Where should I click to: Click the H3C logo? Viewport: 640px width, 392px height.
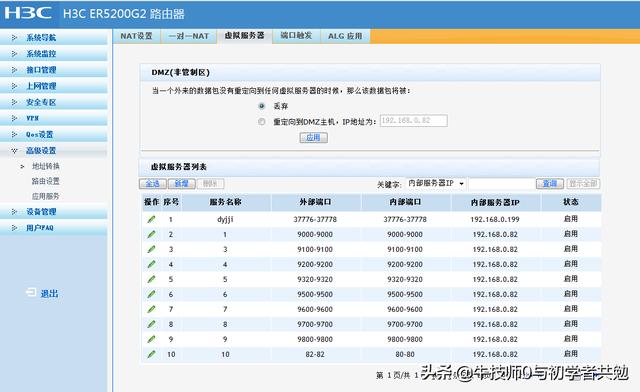(28, 13)
